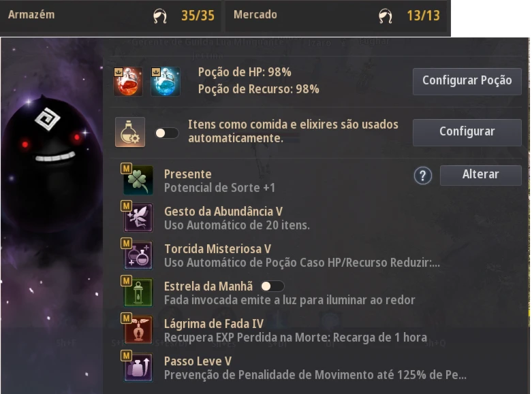Select the Estrela da Manhã lantern icon

[x=138, y=293]
